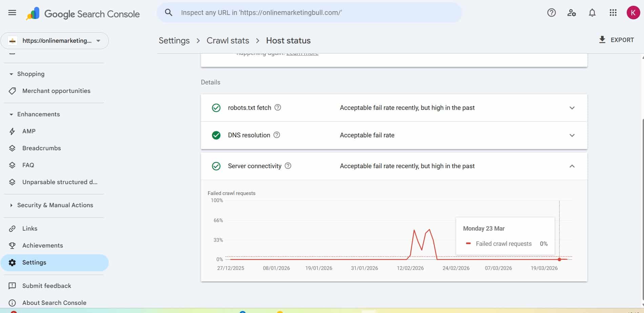Collapse the Server connectivity section
This screenshot has width=644, height=313.
pos(572,166)
